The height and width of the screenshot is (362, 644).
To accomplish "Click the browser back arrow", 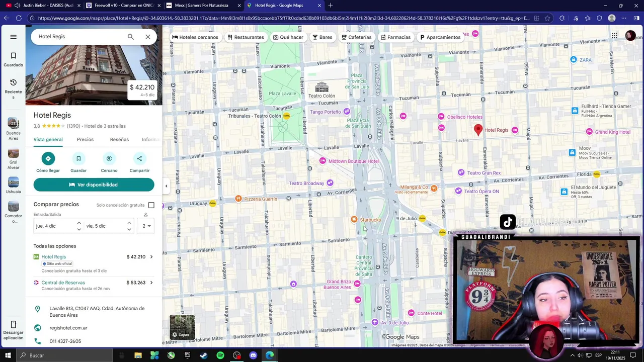I will [x=6, y=18].
